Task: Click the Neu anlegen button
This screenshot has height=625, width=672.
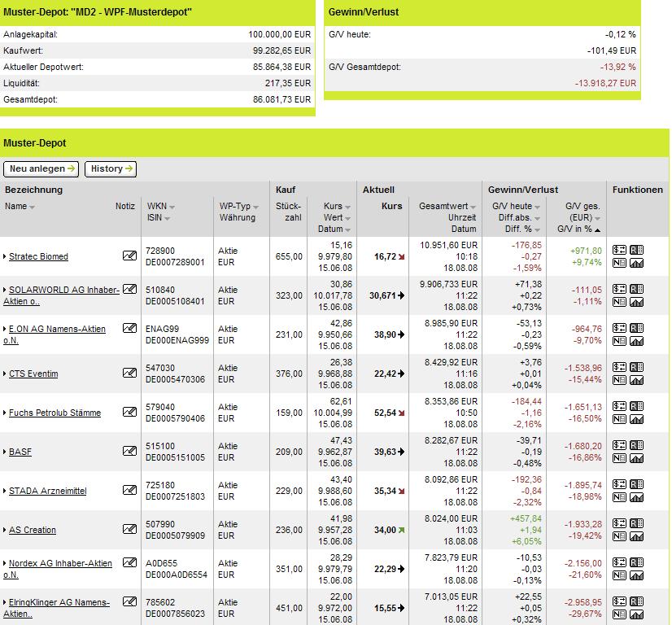Action: click(41, 168)
